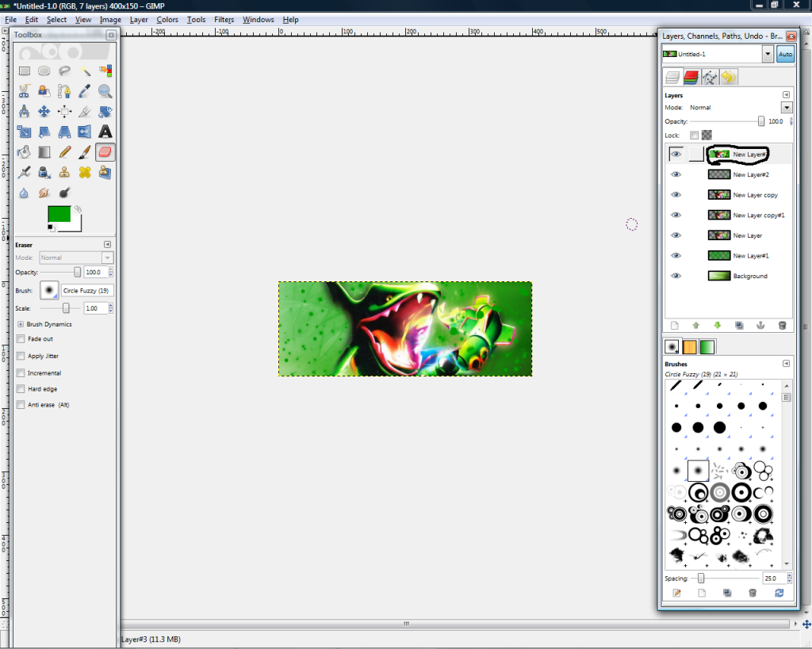This screenshot has height=649, width=812.
Task: Select the Text tool
Action: pos(105,132)
